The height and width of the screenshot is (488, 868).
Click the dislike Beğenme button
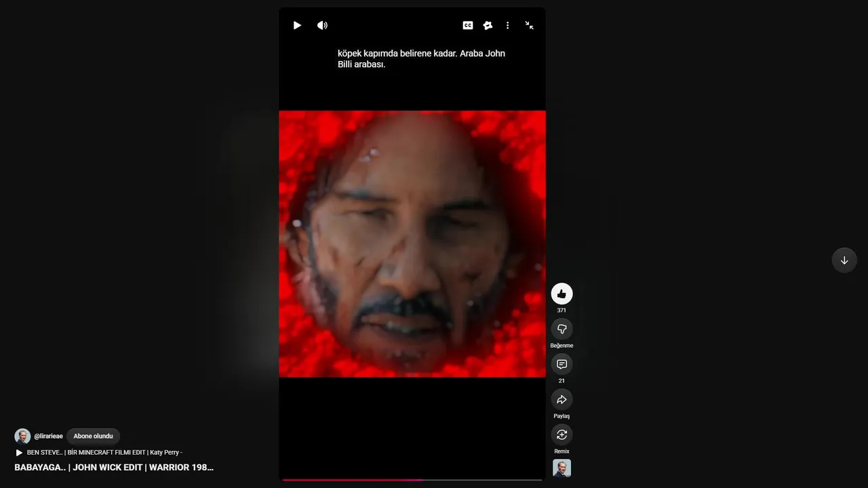[x=561, y=329]
